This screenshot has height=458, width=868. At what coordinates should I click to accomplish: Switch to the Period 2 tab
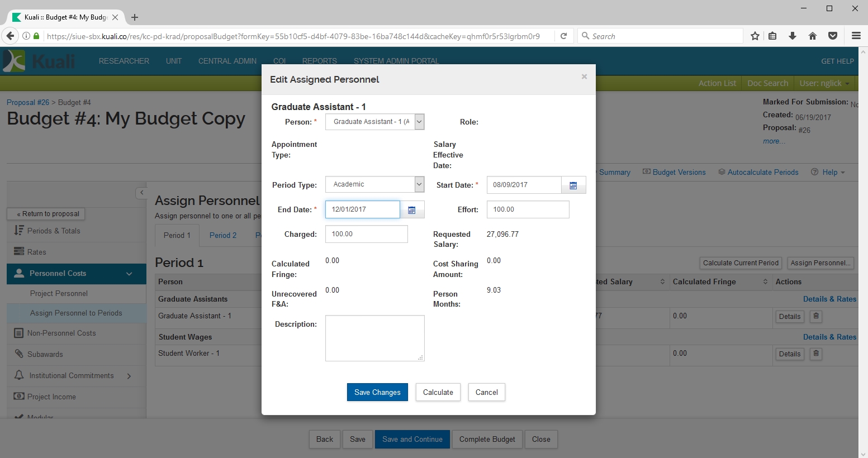click(x=223, y=236)
